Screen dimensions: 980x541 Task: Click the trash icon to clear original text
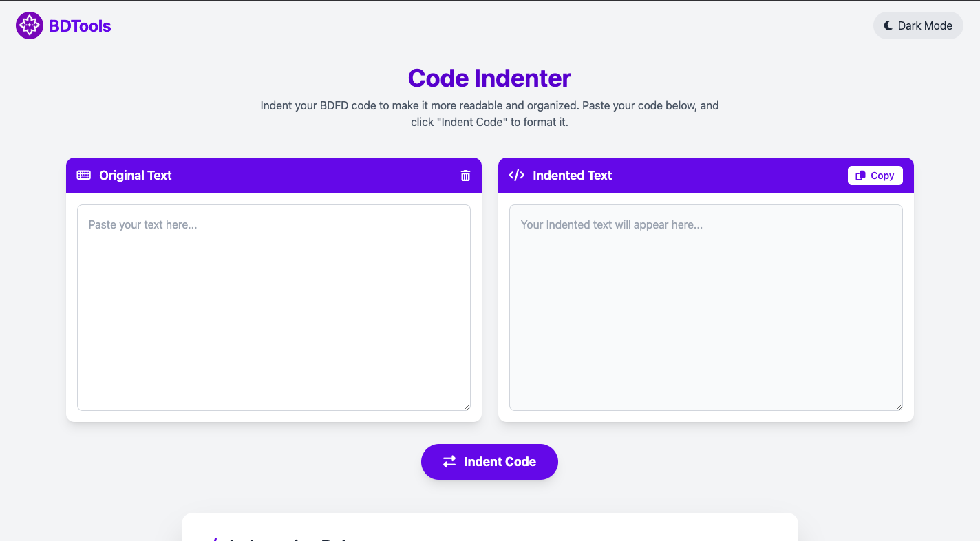point(465,176)
